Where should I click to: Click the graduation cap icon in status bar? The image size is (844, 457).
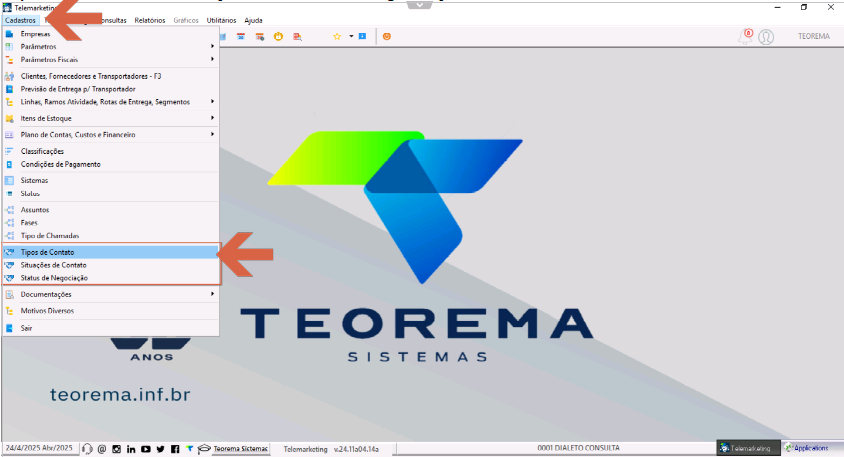[204, 449]
